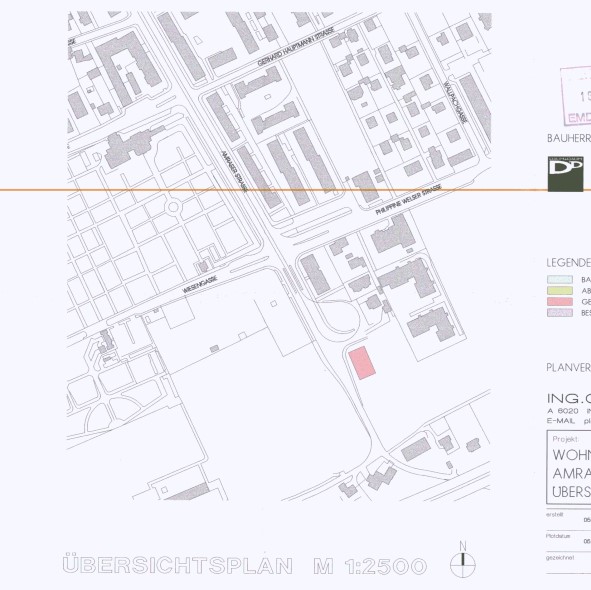
Task: Click the pink received stamp at top right
Action: (x=576, y=95)
